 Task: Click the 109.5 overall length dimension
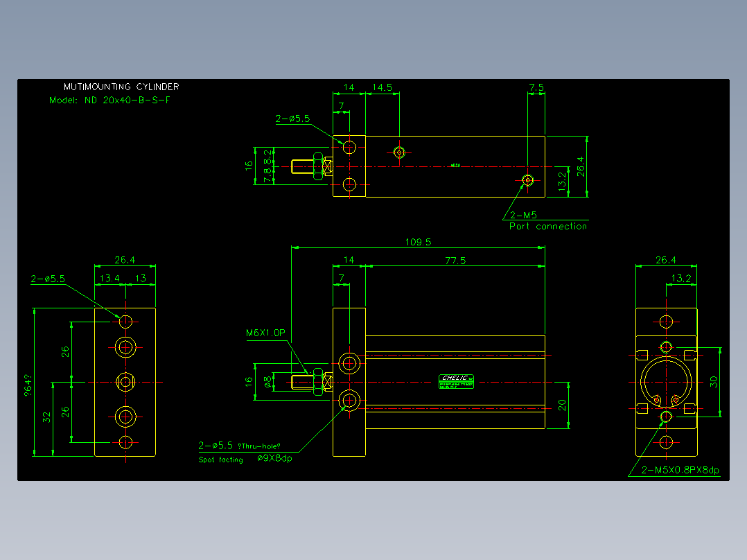pos(418,242)
